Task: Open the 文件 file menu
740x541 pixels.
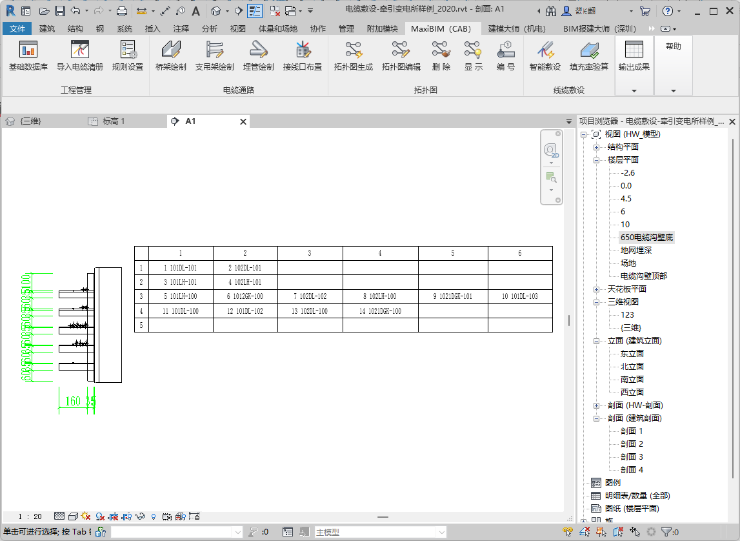Action: 18,29
